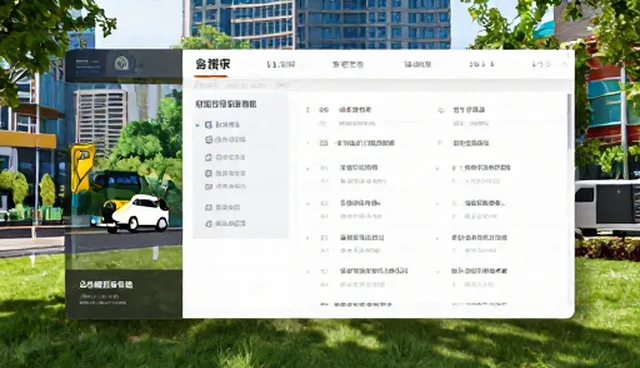This screenshot has width=640, height=368.
Task: Click the circular logo in the dark header
Action: click(121, 63)
